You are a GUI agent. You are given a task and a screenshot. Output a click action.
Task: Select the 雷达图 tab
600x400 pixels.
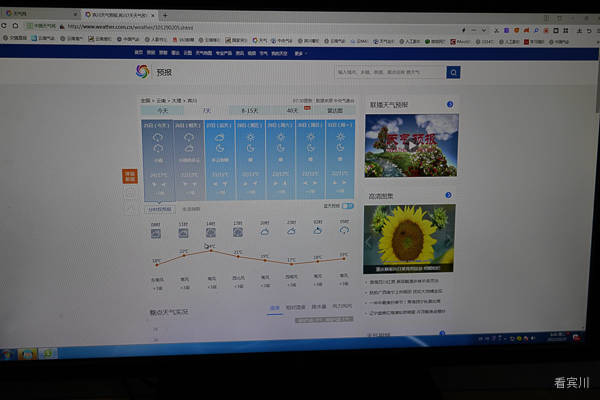[x=335, y=111]
